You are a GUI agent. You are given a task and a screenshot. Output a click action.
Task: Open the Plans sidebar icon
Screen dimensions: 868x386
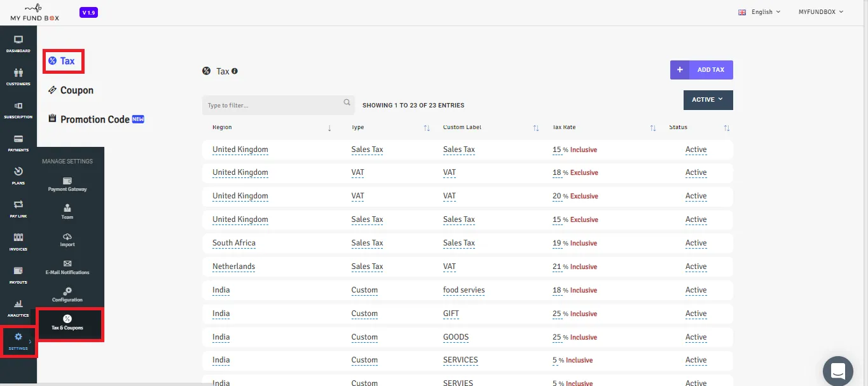pyautogui.click(x=18, y=172)
